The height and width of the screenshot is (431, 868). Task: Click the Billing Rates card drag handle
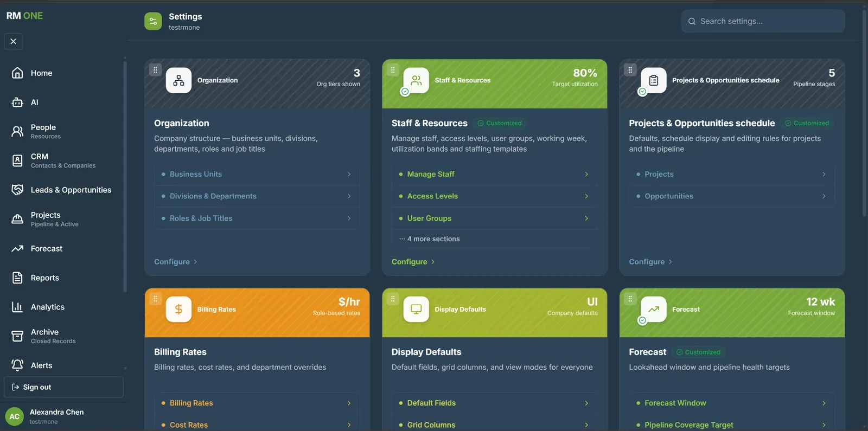[x=155, y=299]
